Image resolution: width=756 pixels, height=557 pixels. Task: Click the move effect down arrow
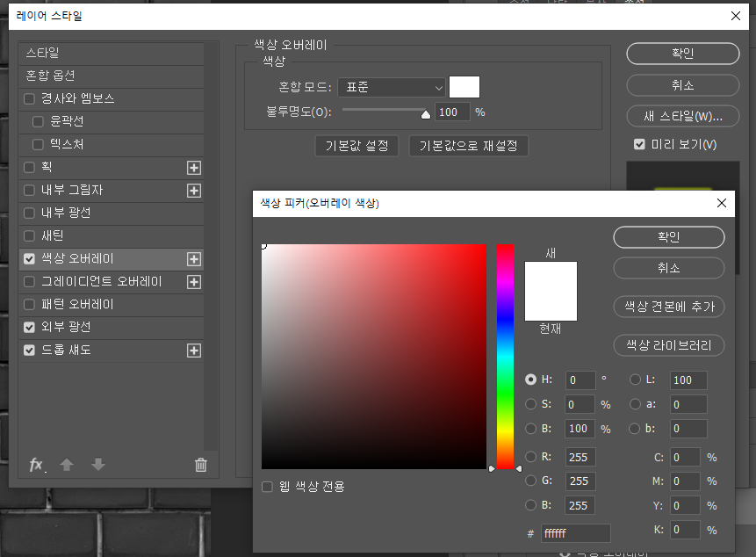(x=98, y=465)
